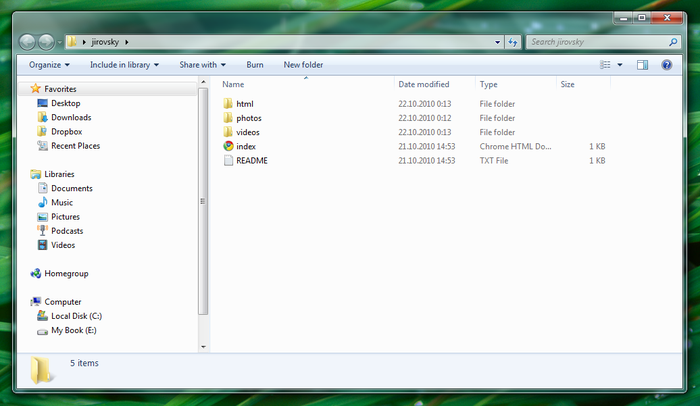
Task: Click the html folder name
Action: click(x=245, y=104)
